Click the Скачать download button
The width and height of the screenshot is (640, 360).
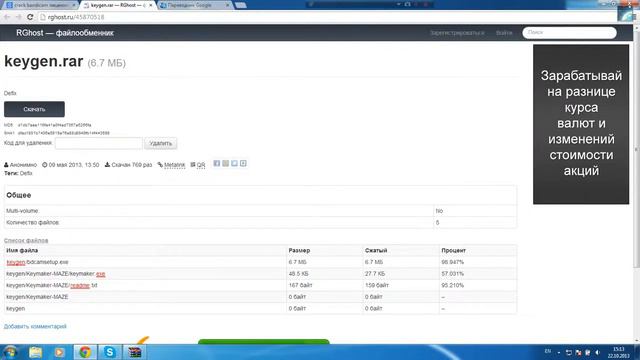34,109
